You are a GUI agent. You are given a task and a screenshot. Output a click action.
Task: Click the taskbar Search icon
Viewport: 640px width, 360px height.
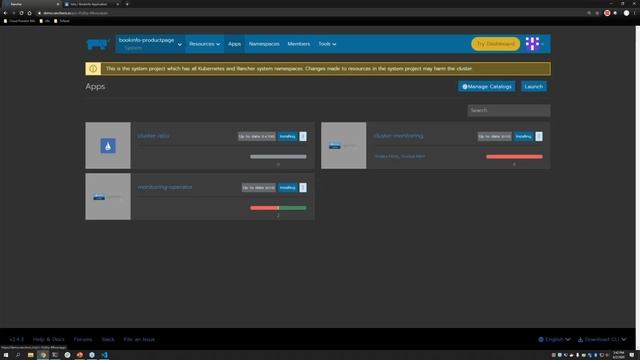(18, 355)
